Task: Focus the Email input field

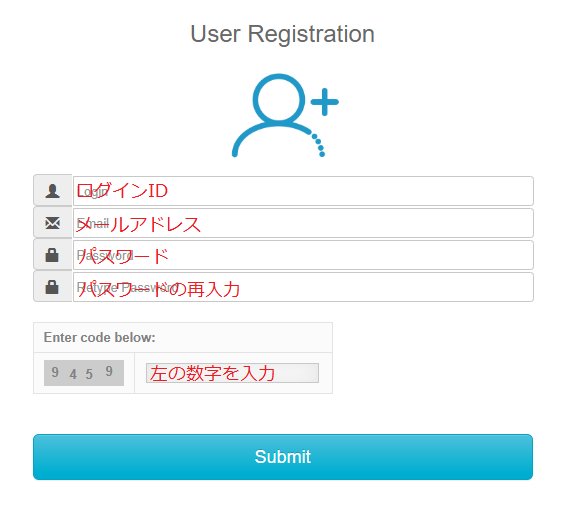Action: 303,223
